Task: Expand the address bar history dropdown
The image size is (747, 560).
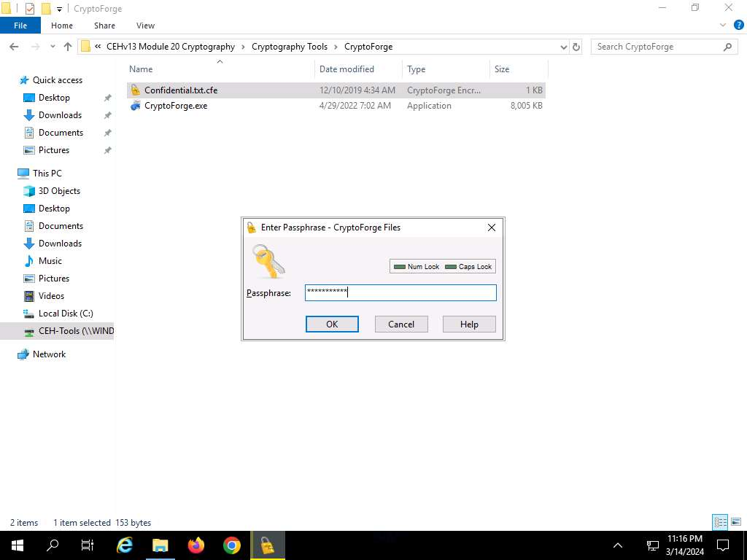Action: [563, 47]
